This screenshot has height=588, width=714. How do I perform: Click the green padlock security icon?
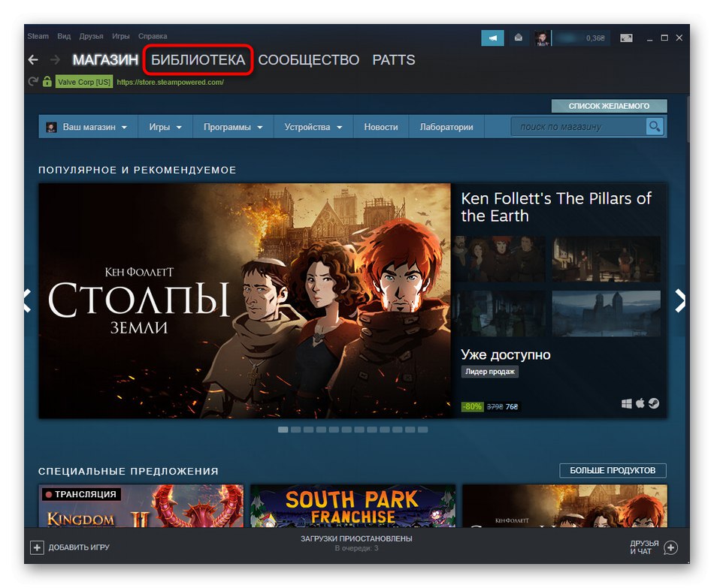point(47,82)
